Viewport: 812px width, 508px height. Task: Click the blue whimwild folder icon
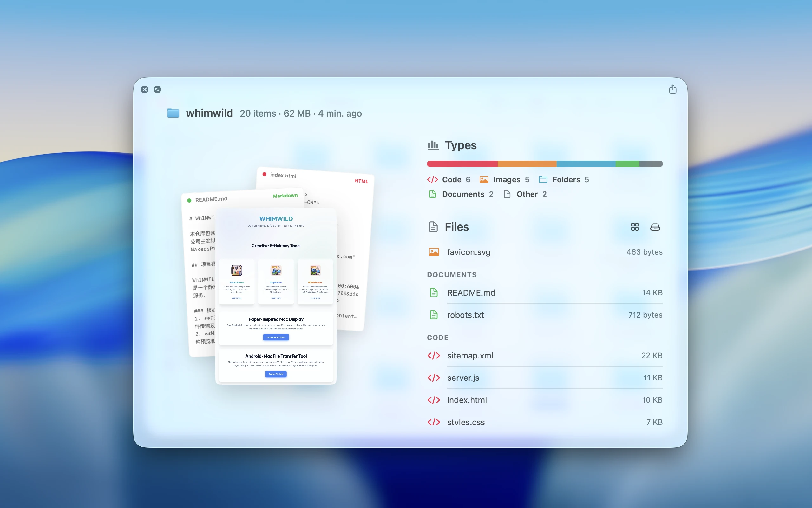click(173, 113)
